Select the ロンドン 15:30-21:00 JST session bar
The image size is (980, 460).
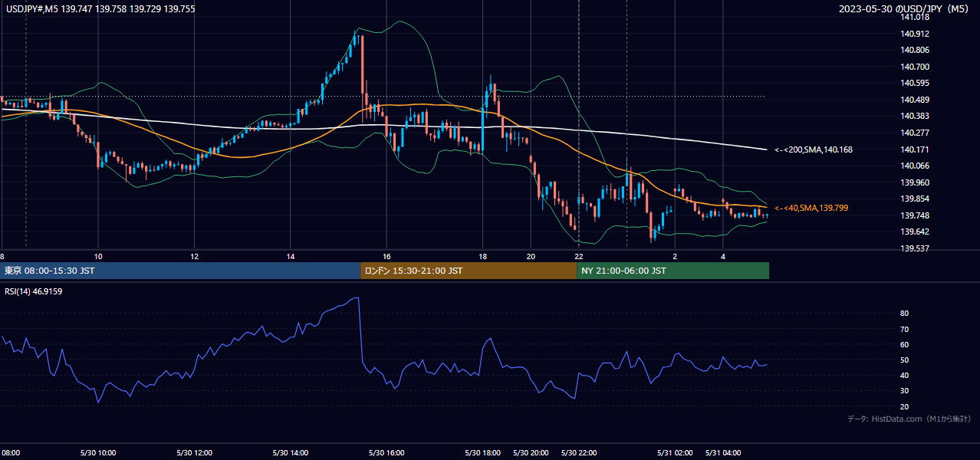pyautogui.click(x=469, y=271)
